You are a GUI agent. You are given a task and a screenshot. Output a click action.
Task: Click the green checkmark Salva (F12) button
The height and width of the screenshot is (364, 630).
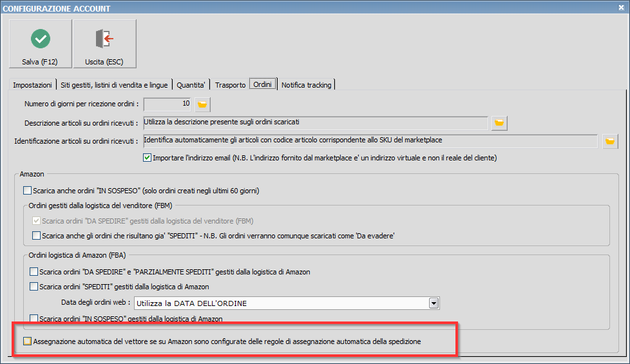click(40, 44)
